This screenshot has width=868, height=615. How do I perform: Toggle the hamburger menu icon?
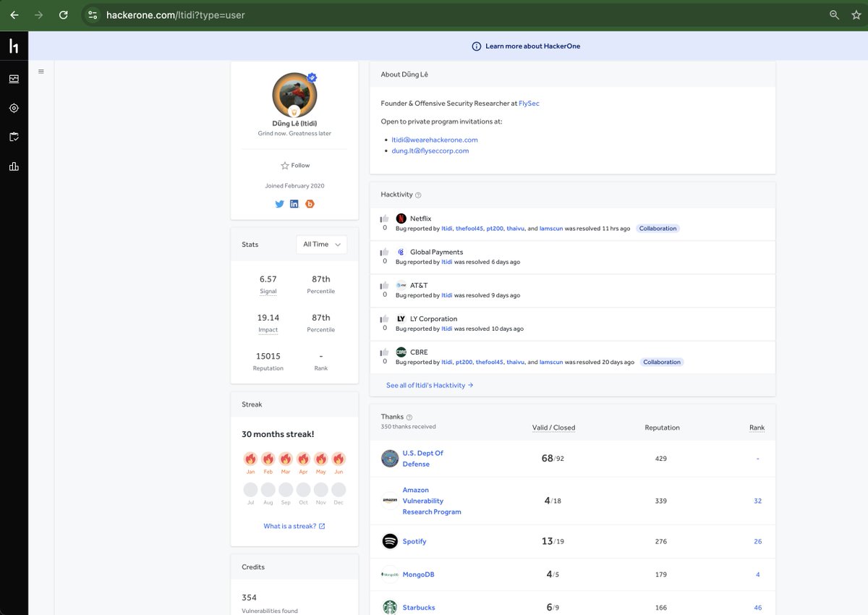coord(41,71)
